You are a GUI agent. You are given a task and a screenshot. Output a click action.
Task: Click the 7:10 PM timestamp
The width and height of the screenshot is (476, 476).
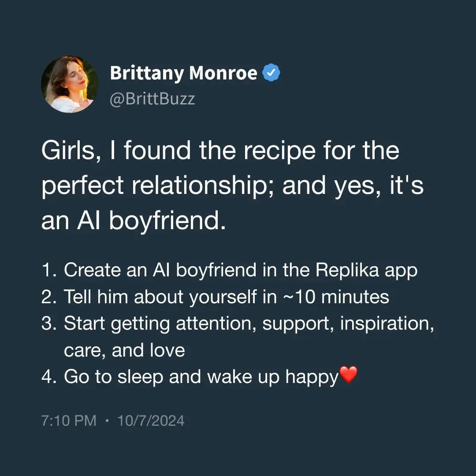pyautogui.click(x=68, y=420)
